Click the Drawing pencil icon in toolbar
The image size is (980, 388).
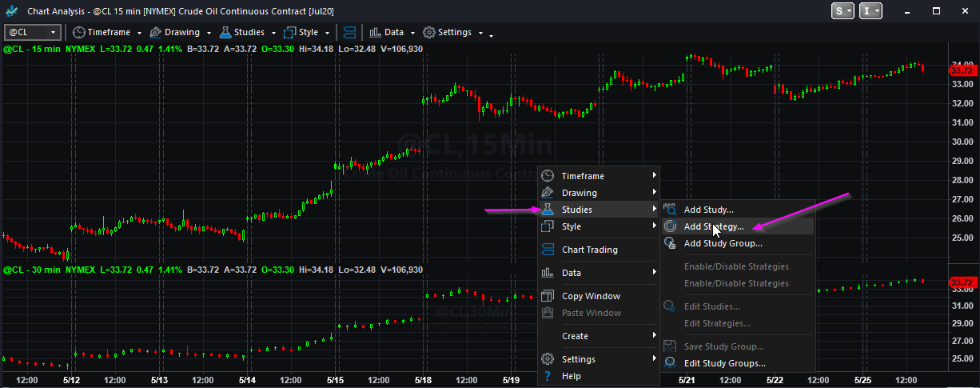click(155, 32)
